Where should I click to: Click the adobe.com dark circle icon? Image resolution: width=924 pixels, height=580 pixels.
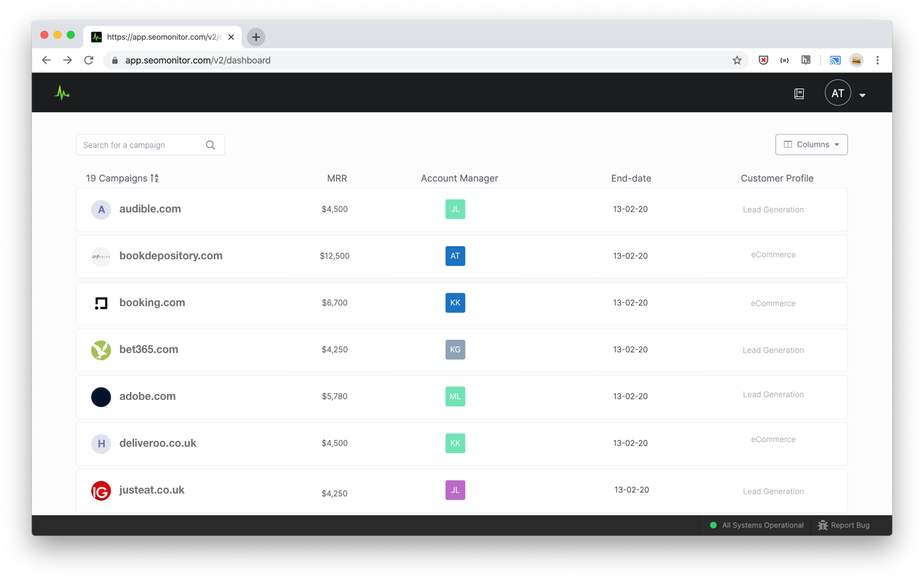101,397
